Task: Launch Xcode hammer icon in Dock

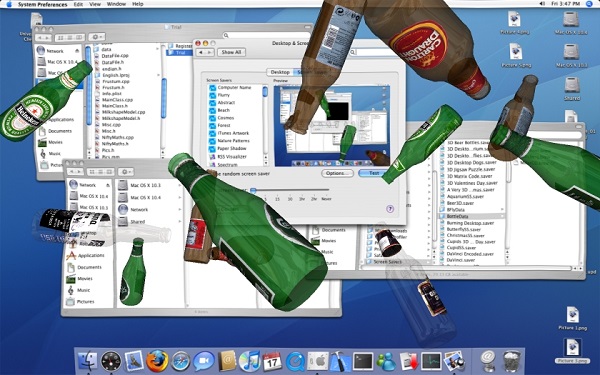Action: [x=340, y=361]
